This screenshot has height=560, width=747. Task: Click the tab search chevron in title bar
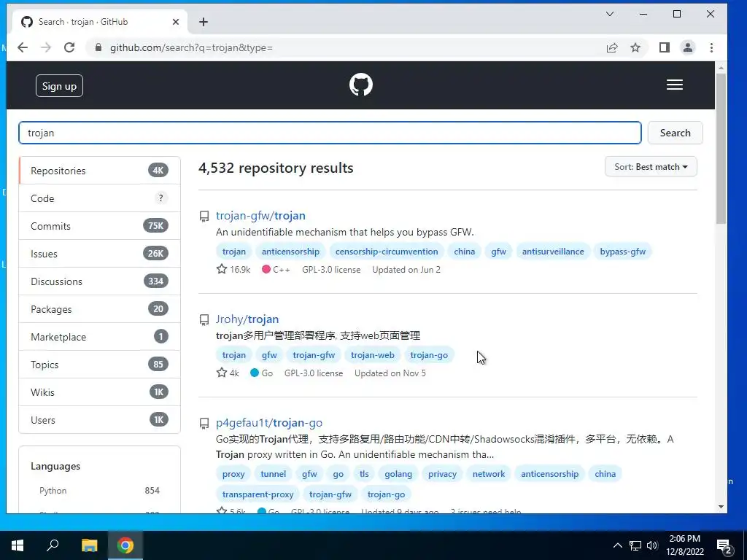[609, 15]
